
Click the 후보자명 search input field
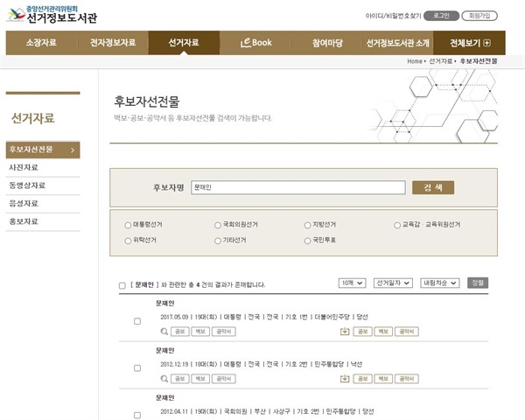click(297, 187)
